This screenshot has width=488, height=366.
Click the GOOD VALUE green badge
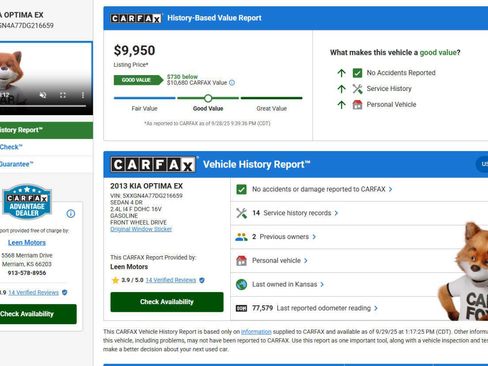pyautogui.click(x=138, y=80)
